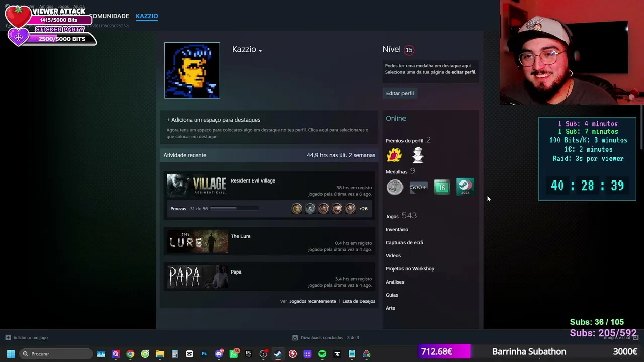The image size is (644, 362).
Task: Switch to the KAZZIO tab
Action: [147, 16]
